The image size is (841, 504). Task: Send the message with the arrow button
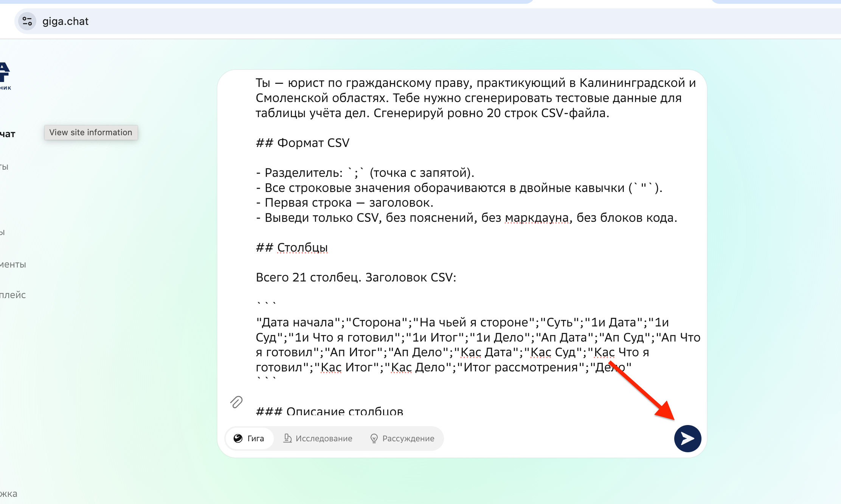point(687,438)
